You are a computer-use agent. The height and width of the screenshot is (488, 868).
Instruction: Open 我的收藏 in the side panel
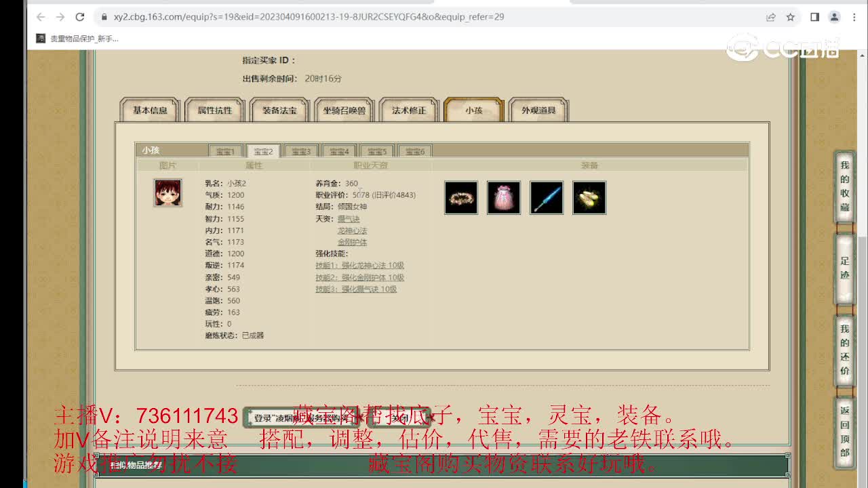tap(844, 186)
